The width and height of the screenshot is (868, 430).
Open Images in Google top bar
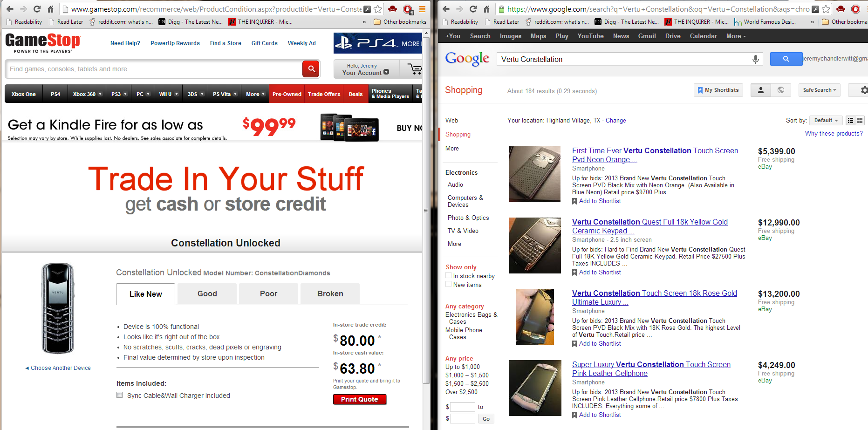pyautogui.click(x=510, y=36)
